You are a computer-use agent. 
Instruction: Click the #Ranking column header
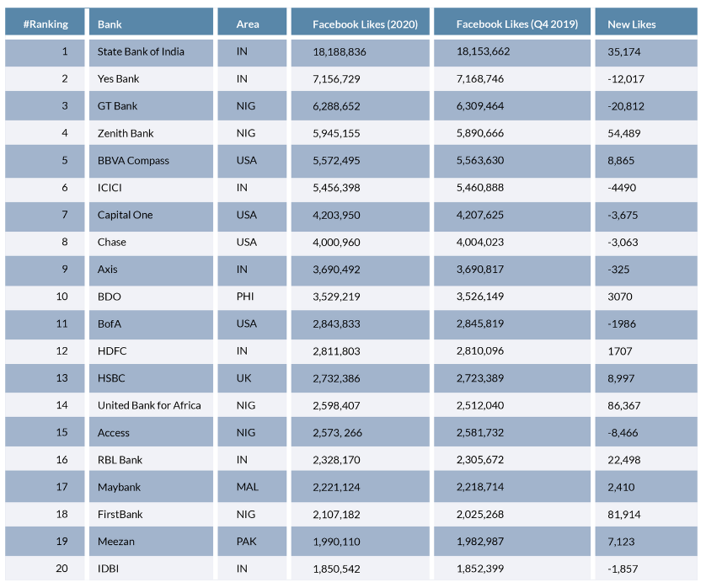pos(45,24)
